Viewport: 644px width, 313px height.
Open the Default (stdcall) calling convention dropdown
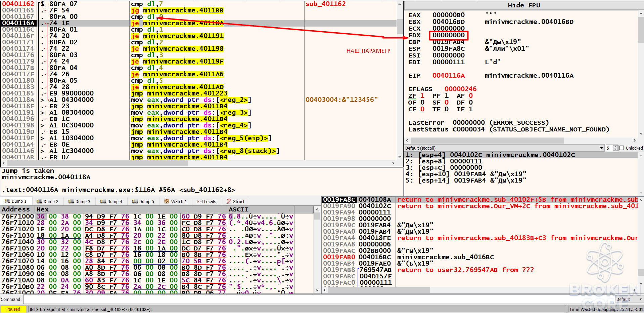(504, 148)
